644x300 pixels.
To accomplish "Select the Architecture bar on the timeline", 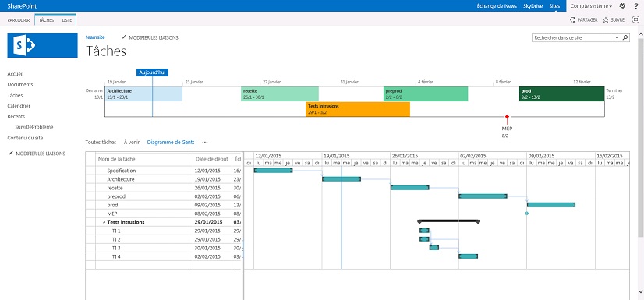I will (143, 94).
